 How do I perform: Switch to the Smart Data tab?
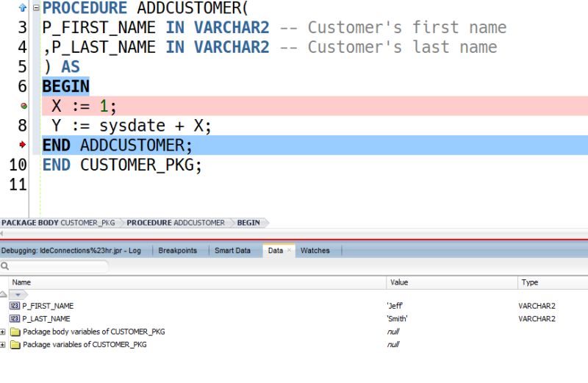click(x=232, y=250)
